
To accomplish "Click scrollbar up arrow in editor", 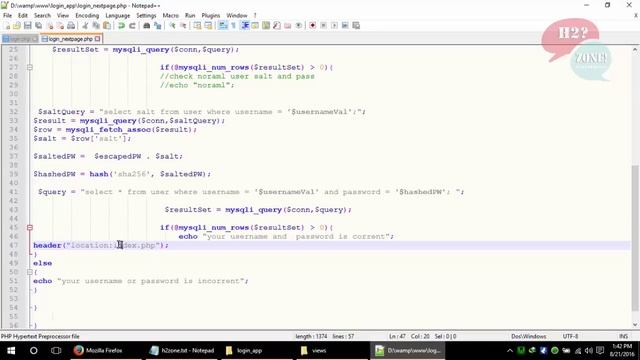I will (635, 49).
